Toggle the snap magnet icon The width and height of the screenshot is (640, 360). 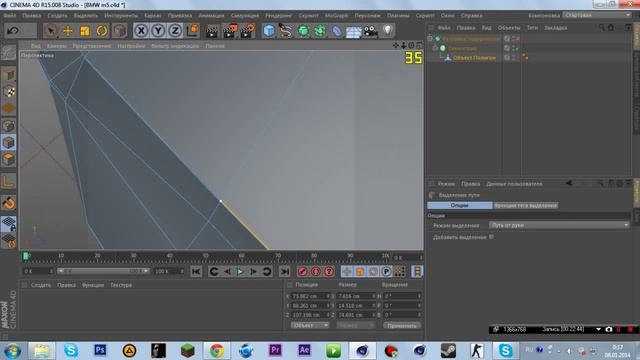9,203
